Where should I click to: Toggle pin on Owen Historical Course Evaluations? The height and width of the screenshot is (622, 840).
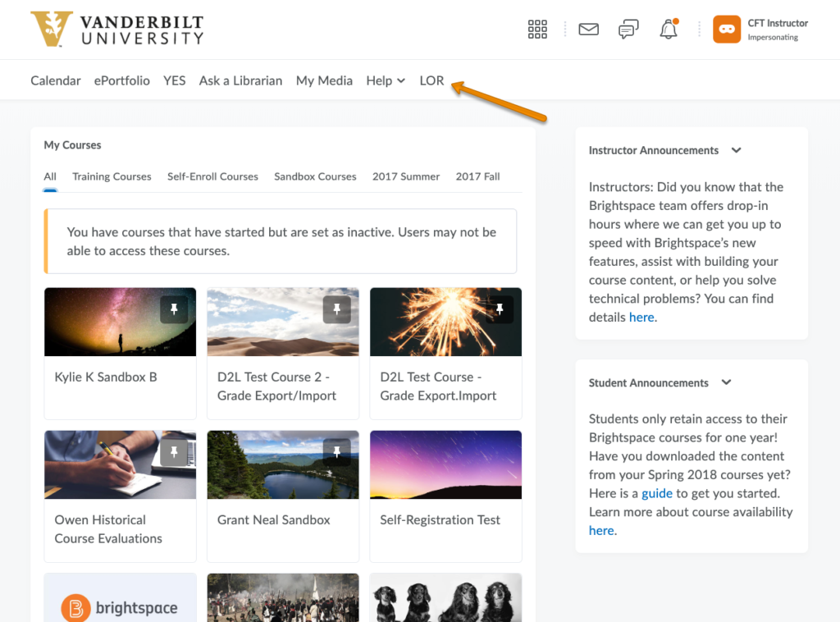pos(174,452)
